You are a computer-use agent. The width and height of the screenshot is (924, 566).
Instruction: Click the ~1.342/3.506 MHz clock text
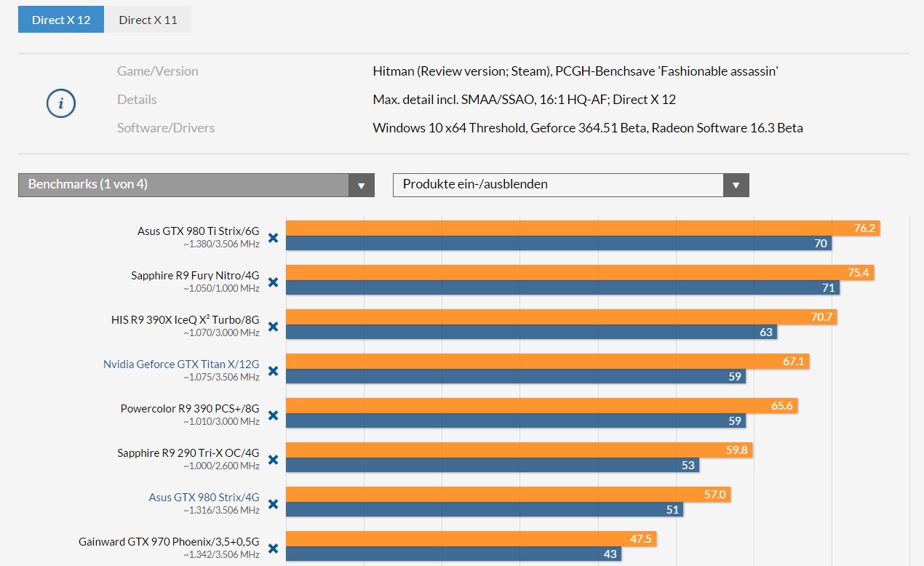click(221, 555)
